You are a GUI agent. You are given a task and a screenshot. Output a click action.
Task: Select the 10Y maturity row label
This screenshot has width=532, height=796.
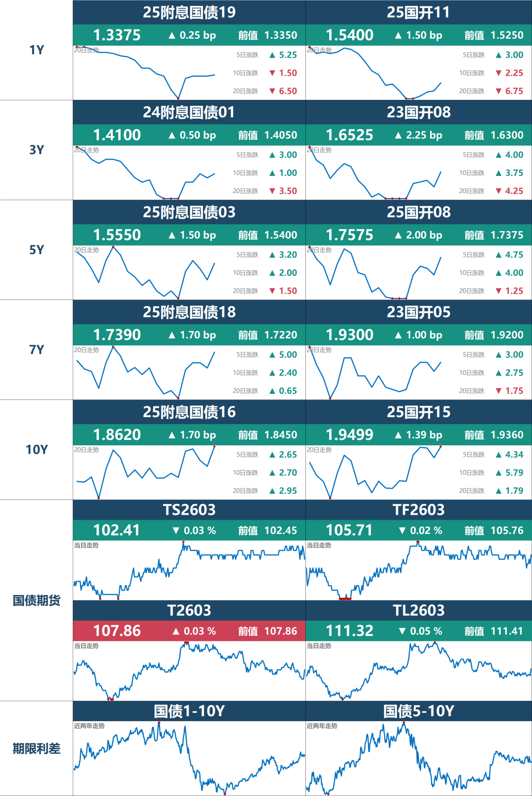click(36, 450)
